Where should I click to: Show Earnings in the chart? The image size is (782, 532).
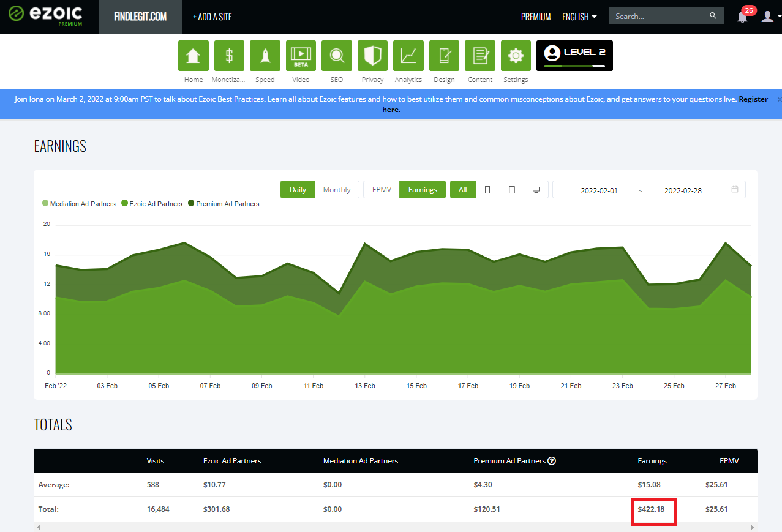click(x=423, y=190)
